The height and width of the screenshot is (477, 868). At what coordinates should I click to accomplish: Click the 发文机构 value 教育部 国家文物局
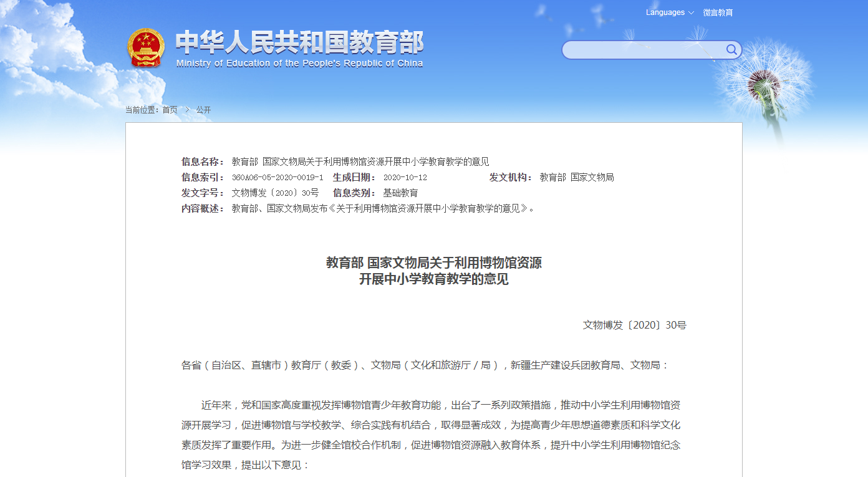point(576,178)
